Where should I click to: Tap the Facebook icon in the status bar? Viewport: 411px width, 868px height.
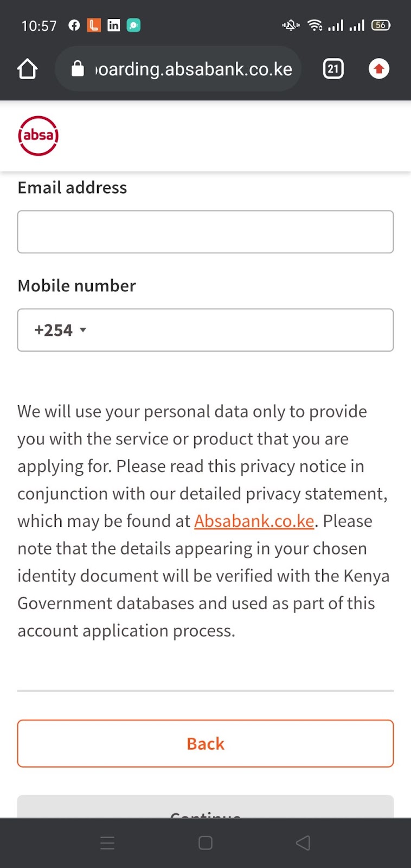[x=74, y=25]
